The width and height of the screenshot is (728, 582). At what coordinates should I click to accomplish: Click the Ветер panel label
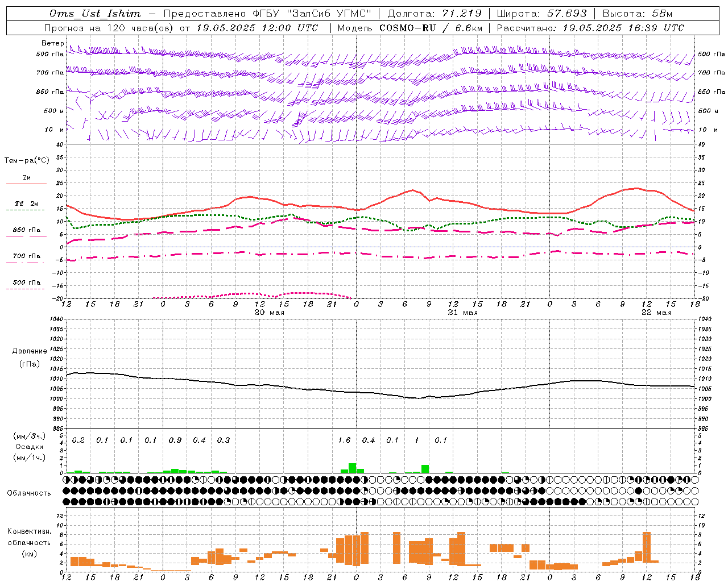pos(52,43)
